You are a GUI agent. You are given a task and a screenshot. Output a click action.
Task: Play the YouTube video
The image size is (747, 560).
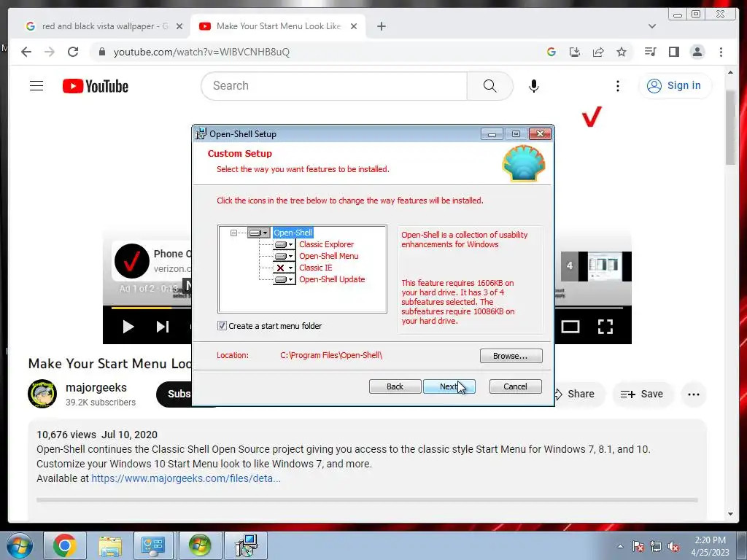pyautogui.click(x=128, y=327)
